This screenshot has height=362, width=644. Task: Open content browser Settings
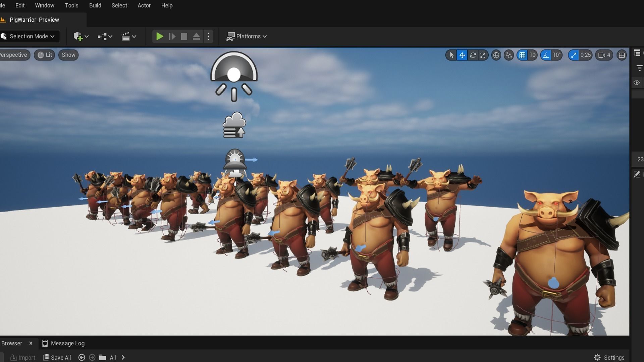[609, 358]
